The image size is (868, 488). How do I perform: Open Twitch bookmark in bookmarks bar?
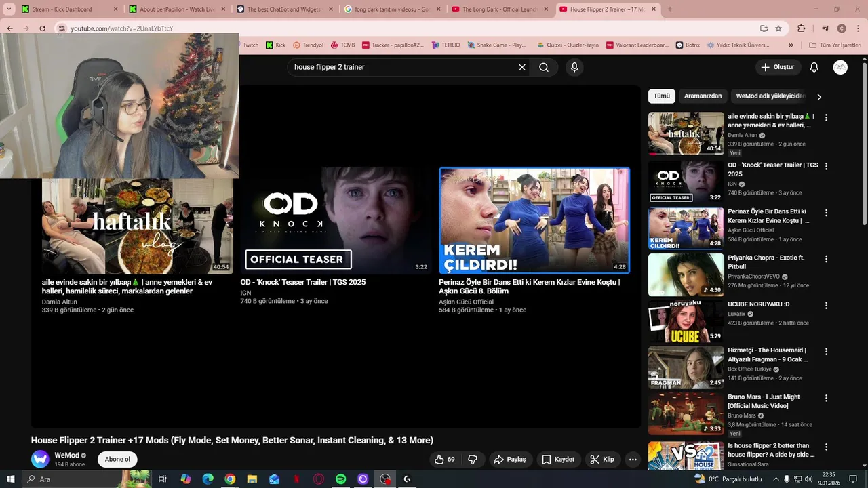[x=250, y=45]
